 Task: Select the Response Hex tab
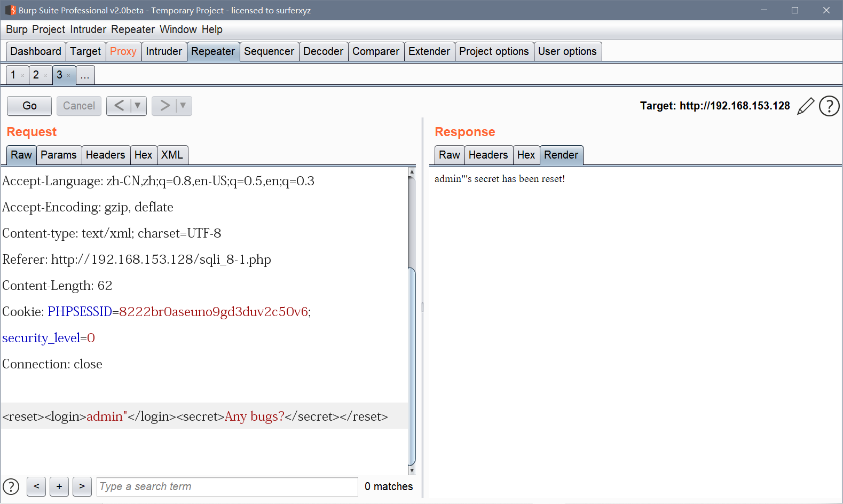point(526,155)
